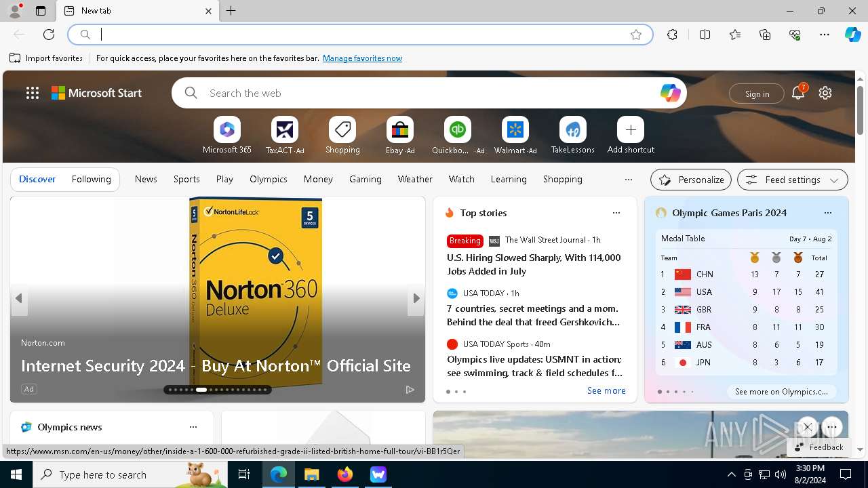The height and width of the screenshot is (488, 868).
Task: Select the Olympics feed category
Action: (269, 179)
